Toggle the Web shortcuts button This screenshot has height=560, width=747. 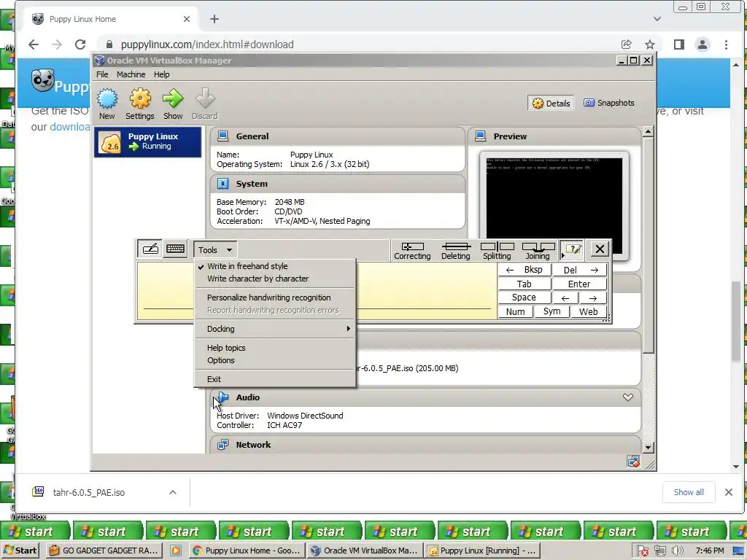[x=589, y=312]
